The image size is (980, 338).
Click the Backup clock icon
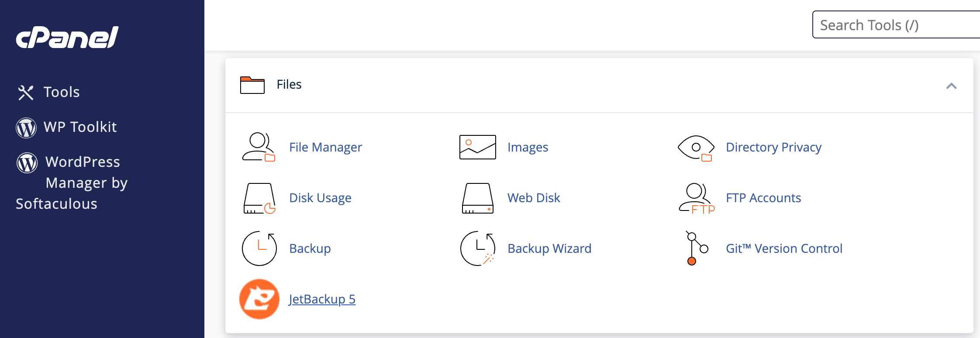click(259, 248)
